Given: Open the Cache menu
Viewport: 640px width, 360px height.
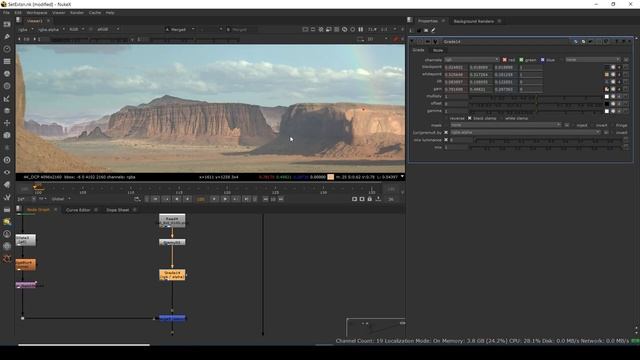Looking at the screenshot, I should (95, 13).
